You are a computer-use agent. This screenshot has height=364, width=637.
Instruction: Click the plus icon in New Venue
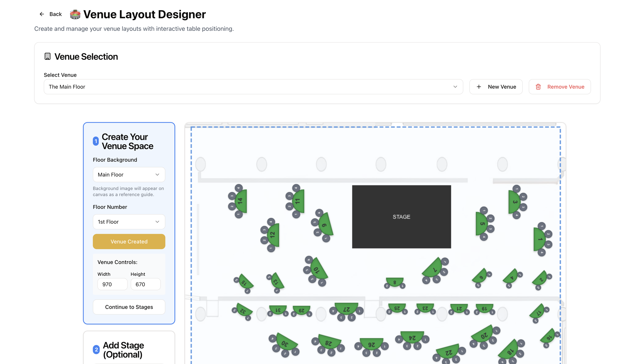(x=479, y=87)
